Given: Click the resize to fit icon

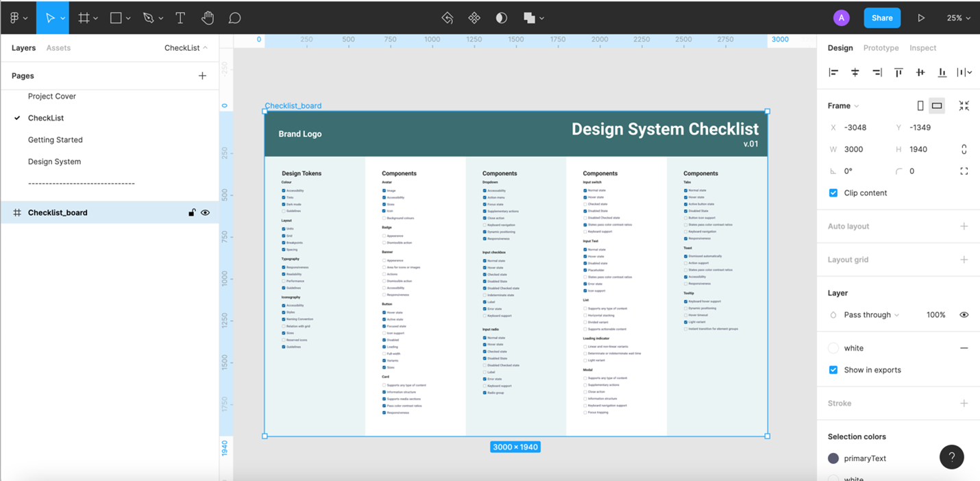Looking at the screenshot, I should coord(964,106).
